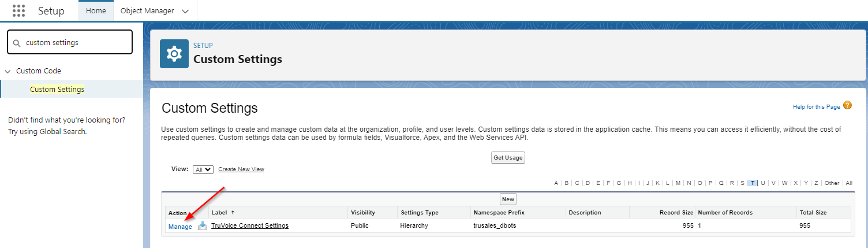Click the New button
868x248 pixels.
point(508,199)
